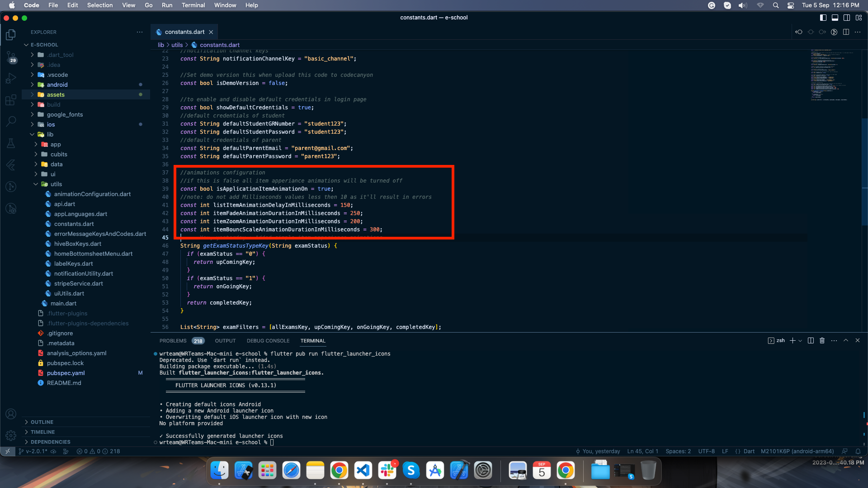Open Run and Debug view icon
The image size is (868, 488).
point(11,79)
